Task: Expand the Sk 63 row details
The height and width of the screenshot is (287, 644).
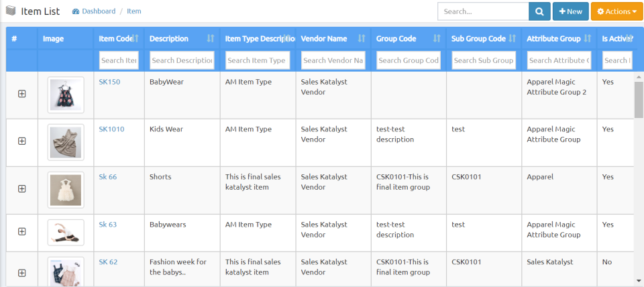Action: 21,231
